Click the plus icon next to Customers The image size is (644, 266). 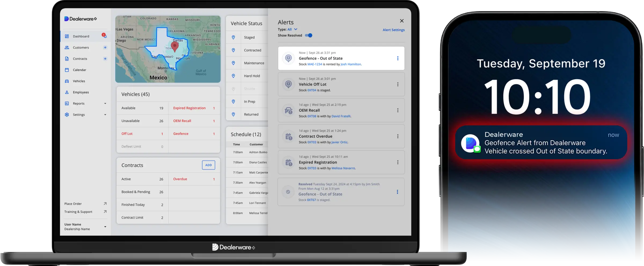click(105, 47)
